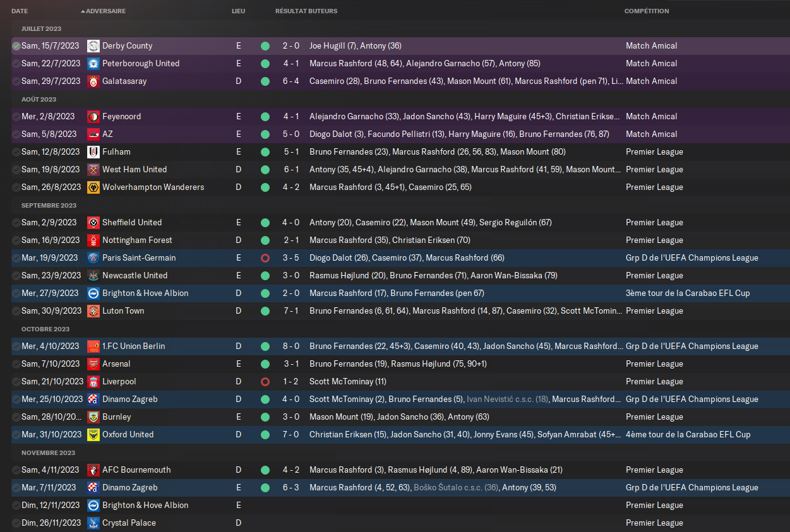Toggle the check mark on the 2/9/2023 Sheffield United row
Image resolution: width=790 pixels, height=532 pixels.
[16, 223]
